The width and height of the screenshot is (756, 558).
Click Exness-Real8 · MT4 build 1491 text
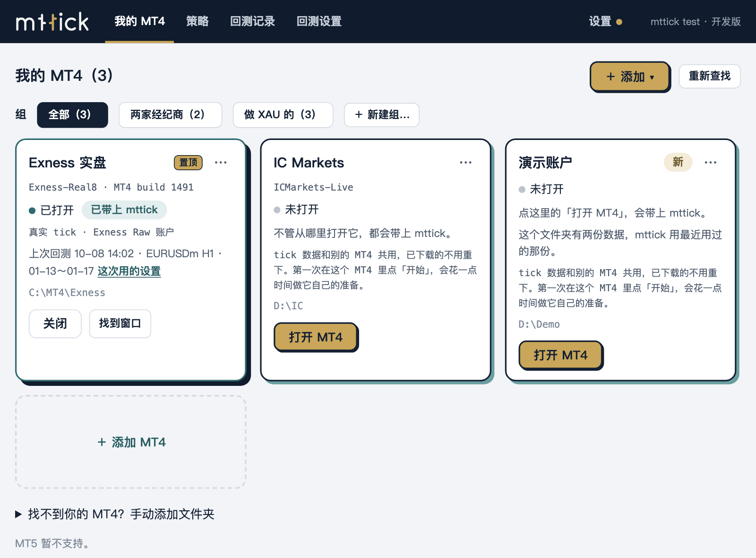tap(111, 187)
